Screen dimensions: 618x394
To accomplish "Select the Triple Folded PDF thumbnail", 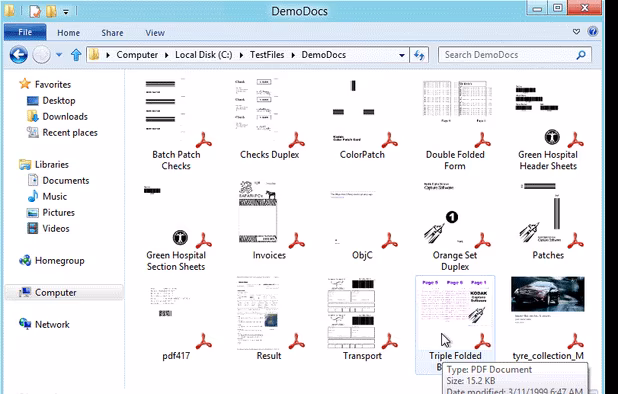I will (455, 313).
